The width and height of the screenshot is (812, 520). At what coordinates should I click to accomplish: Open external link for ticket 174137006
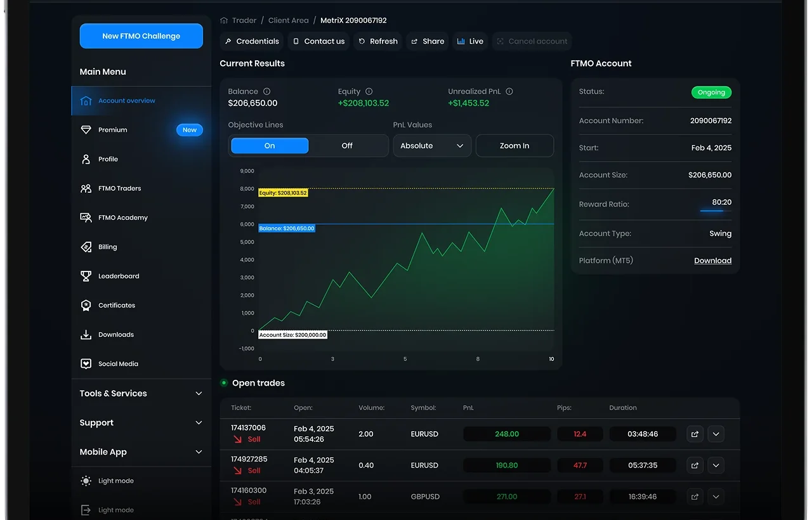pos(695,434)
